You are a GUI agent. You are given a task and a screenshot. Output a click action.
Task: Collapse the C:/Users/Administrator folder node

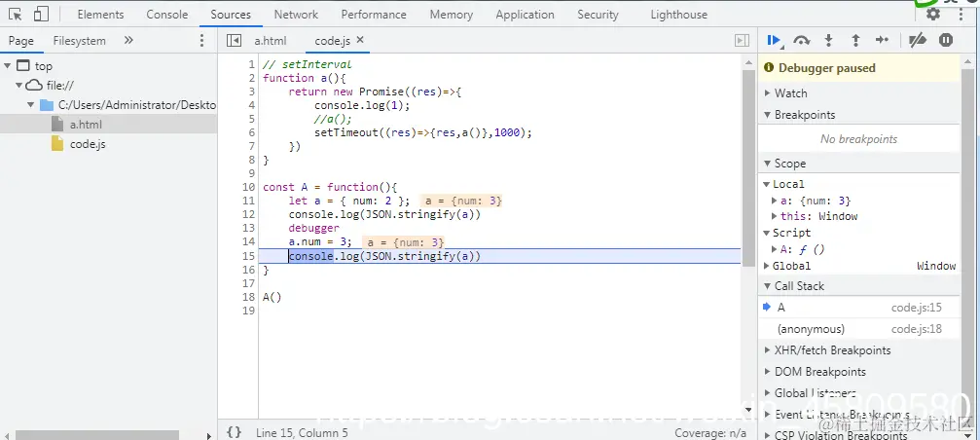click(x=30, y=105)
